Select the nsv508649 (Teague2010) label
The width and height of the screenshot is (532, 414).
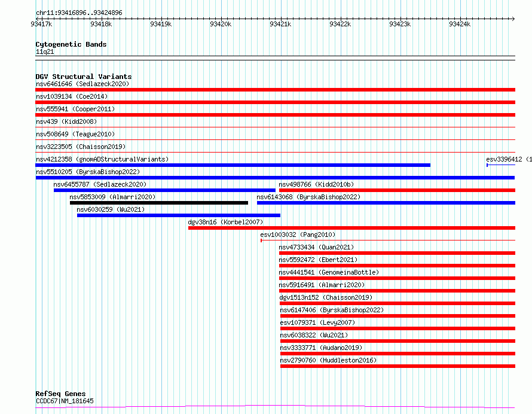(75, 134)
